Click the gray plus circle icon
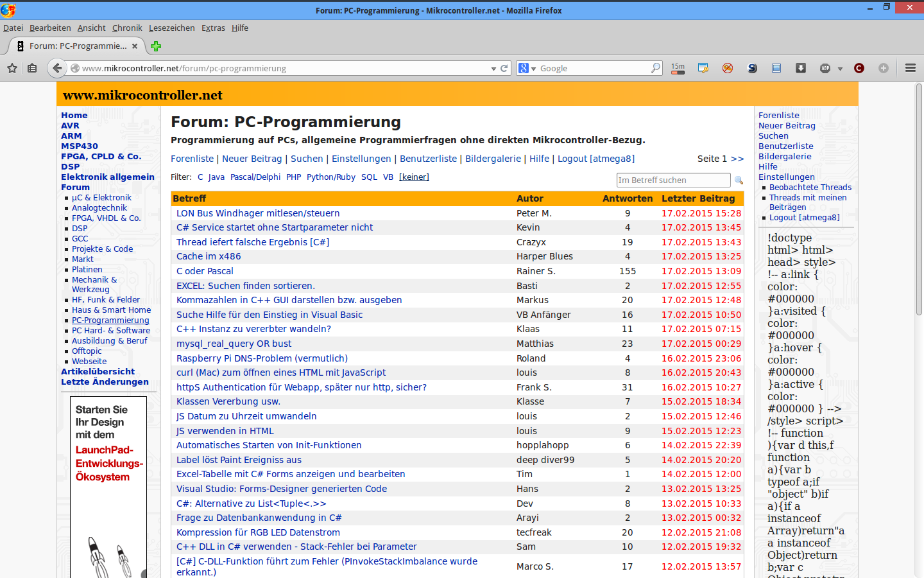The height and width of the screenshot is (578, 924). click(x=884, y=68)
